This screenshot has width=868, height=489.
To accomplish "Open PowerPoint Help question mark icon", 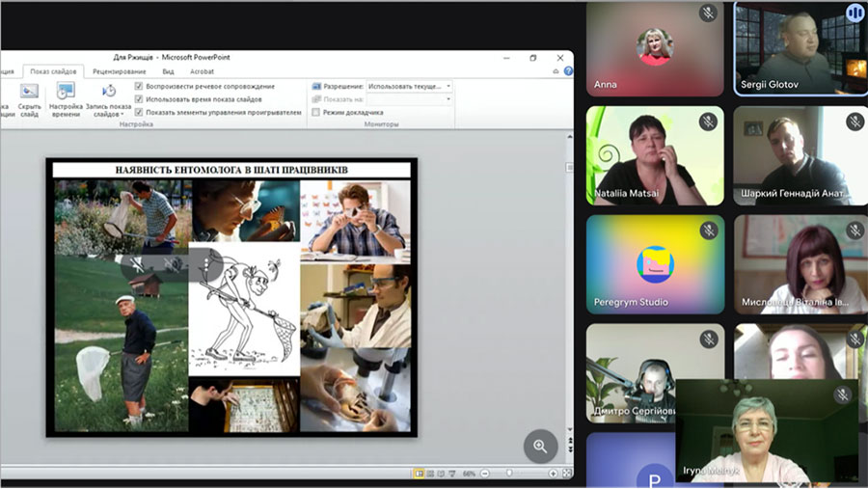I will pos(568,70).
